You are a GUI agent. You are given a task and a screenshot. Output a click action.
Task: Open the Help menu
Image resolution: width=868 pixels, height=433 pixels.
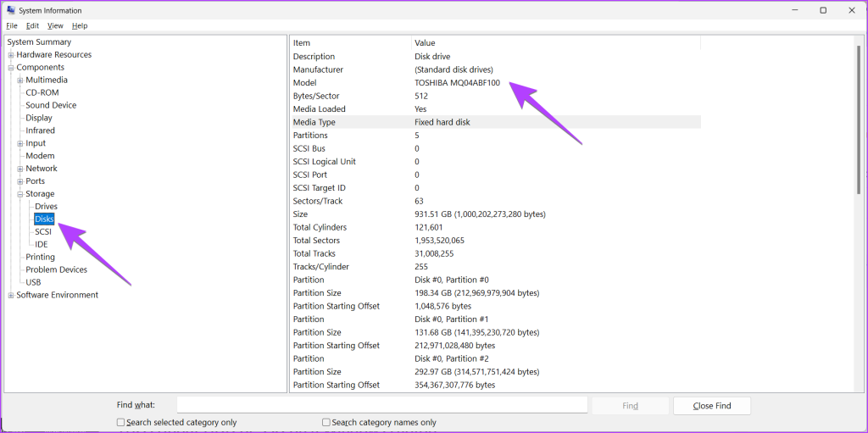coord(80,25)
